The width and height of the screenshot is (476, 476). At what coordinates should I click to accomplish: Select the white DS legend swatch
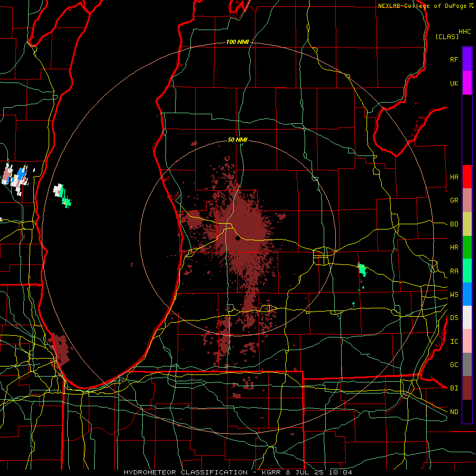[467, 317]
